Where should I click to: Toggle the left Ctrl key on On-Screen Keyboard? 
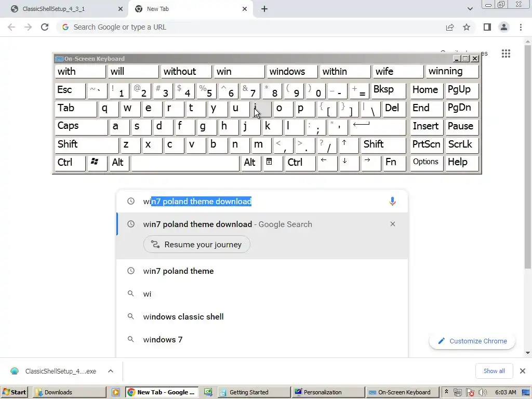[x=70, y=163]
